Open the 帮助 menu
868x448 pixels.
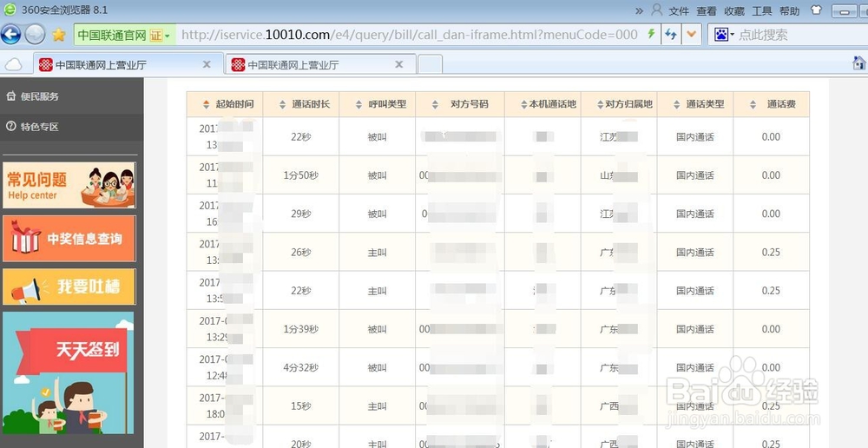click(789, 10)
